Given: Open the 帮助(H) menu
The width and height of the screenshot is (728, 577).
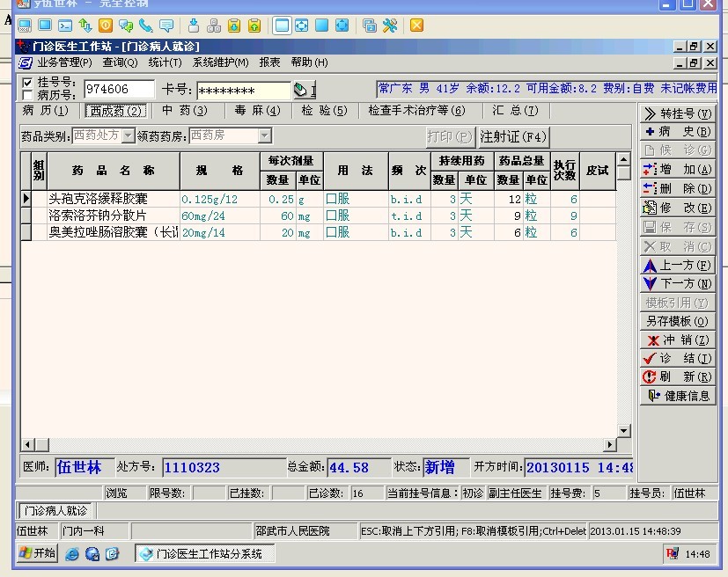Looking at the screenshot, I should click(309, 62).
